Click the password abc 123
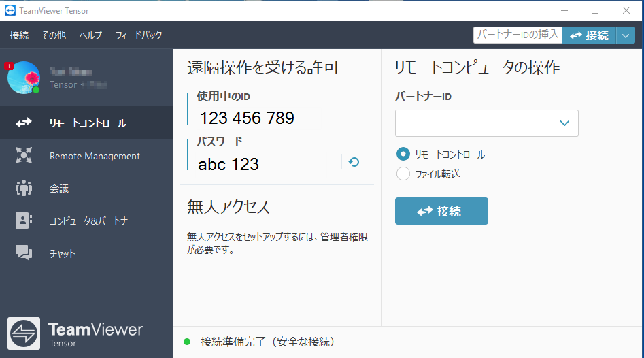644x358 pixels. 228,165
